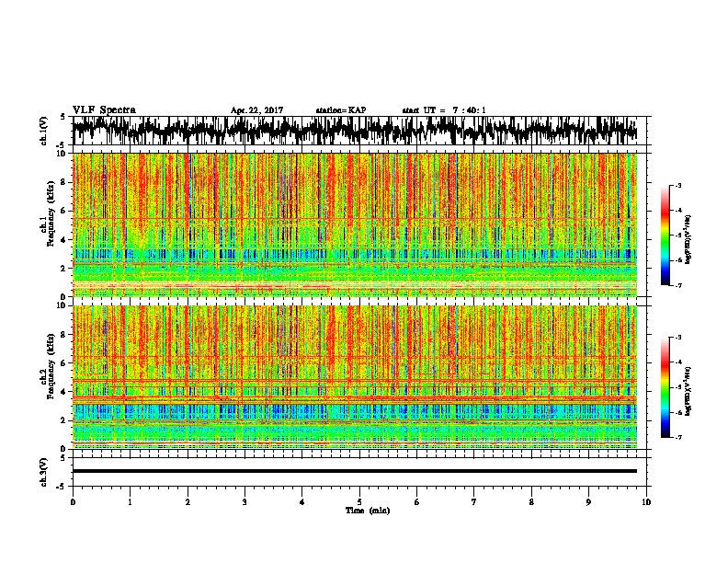The width and height of the screenshot is (728, 563).
Task: Click the time axis tick label 10
Action: pyautogui.click(x=646, y=501)
